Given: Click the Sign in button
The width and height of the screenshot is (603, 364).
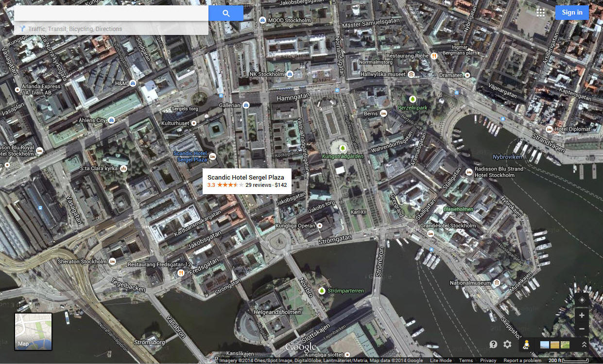Looking at the screenshot, I should tap(572, 13).
